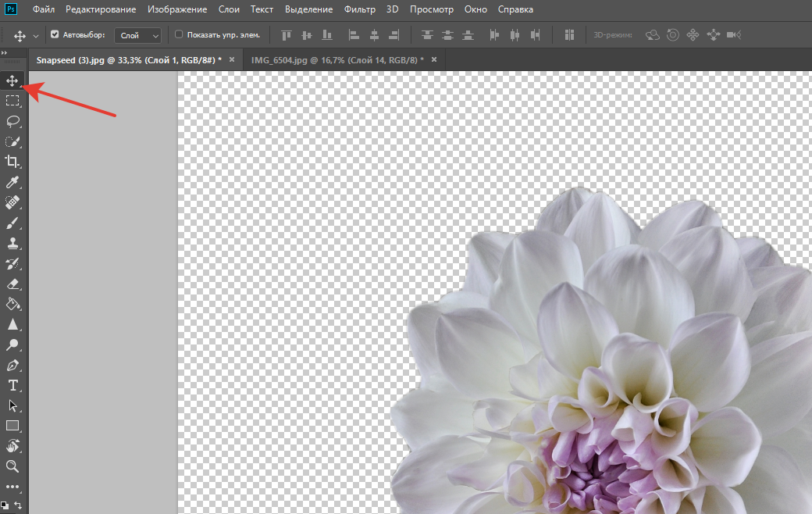The height and width of the screenshot is (514, 812).
Task: Align layers by left edges
Action: (x=354, y=35)
